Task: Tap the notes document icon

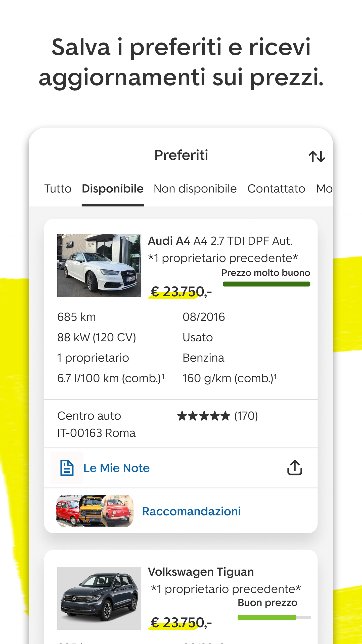Action: coord(67,468)
